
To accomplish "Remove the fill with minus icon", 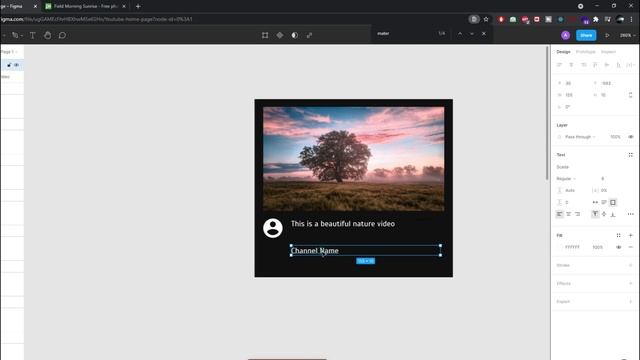I will tap(631, 247).
